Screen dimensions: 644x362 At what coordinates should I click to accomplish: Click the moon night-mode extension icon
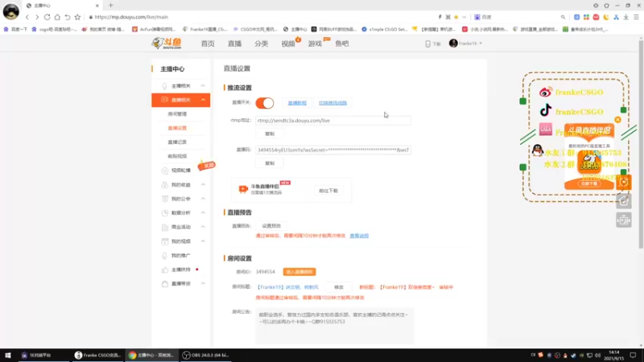click(x=606, y=17)
